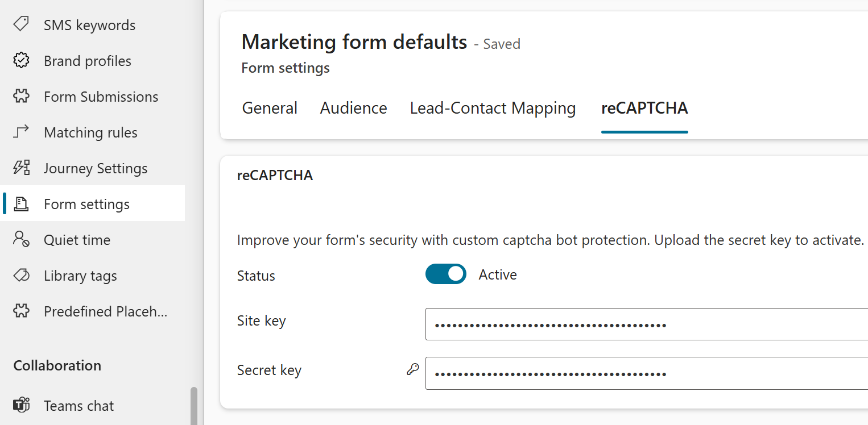
Task: Click the SMS keywords tag icon
Action: tap(21, 24)
